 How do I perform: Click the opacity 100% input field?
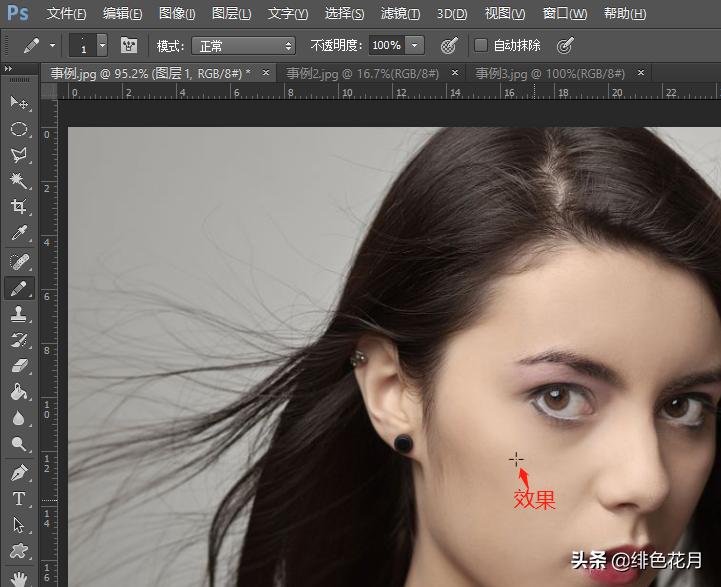pos(386,46)
